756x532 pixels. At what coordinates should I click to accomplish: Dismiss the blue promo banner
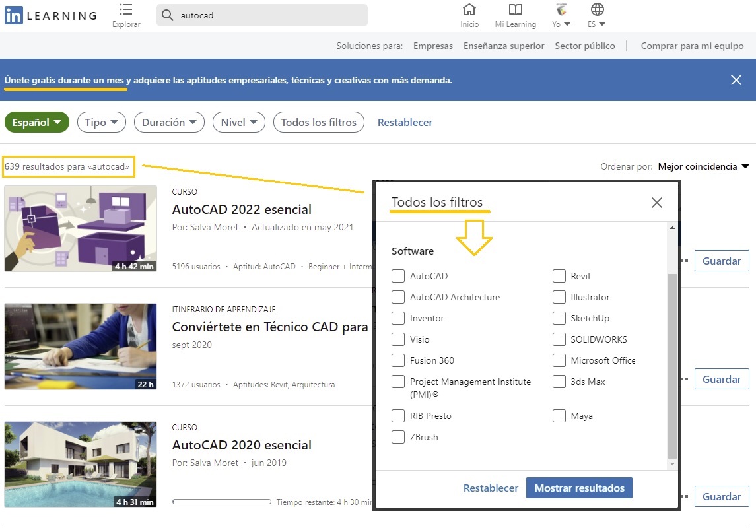736,80
